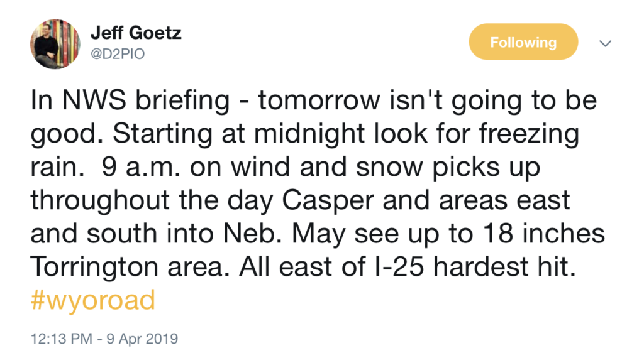Screen dimensions: 644x353
Task: Open the 12:13 PM tweet timestamp
Action: coord(62,339)
